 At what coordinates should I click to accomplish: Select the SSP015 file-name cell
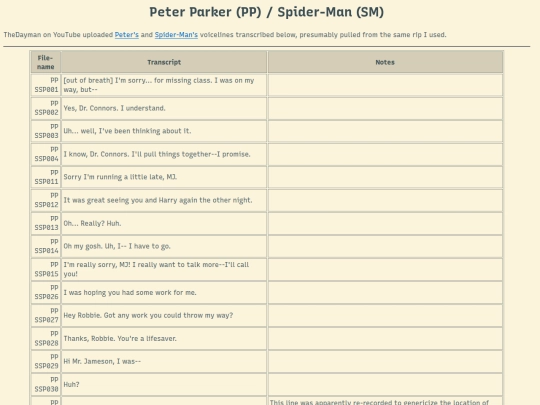[x=46, y=269]
